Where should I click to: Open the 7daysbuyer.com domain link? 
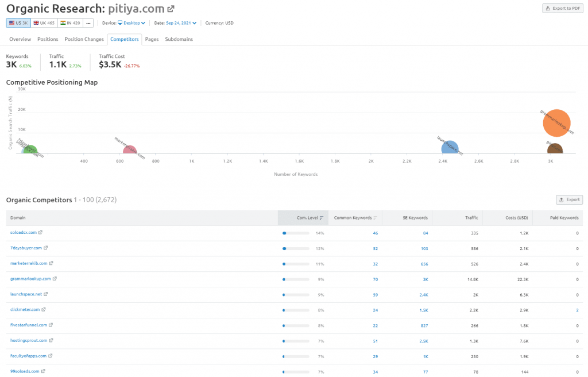(x=26, y=248)
